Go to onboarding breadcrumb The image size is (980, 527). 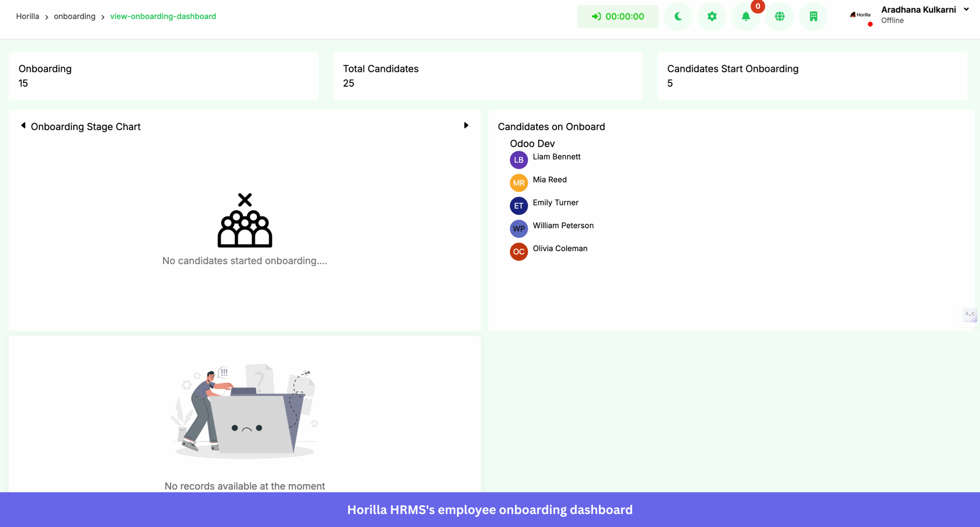pyautogui.click(x=75, y=16)
